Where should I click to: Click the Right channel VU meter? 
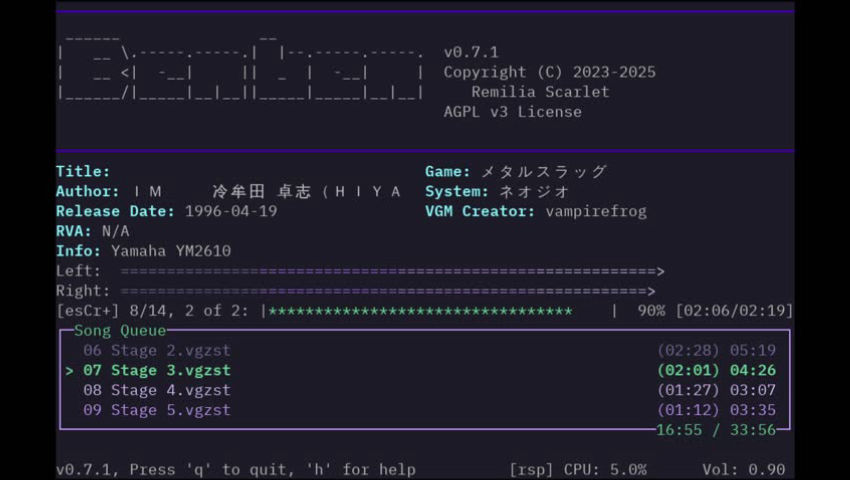[x=388, y=291]
